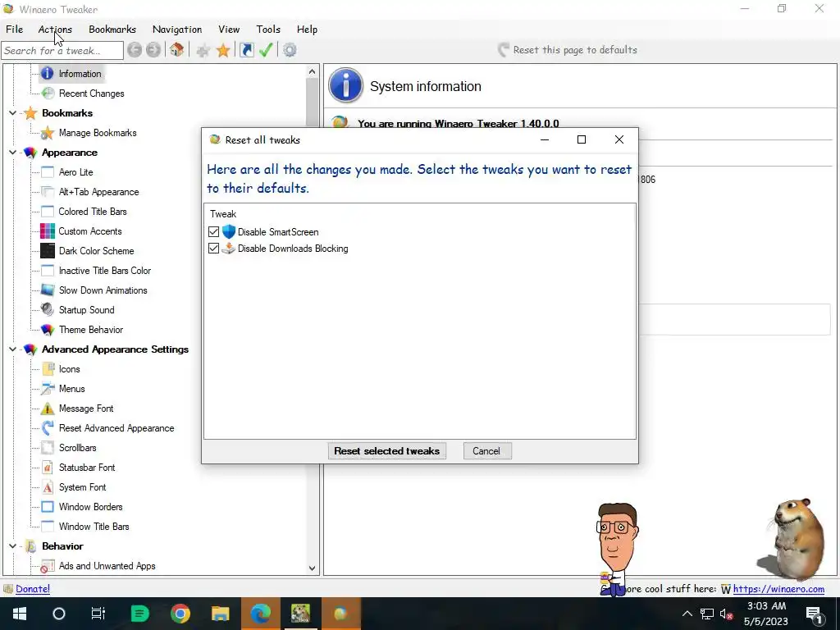The height and width of the screenshot is (630, 840).
Task: Click the Slow Down Animations icon
Action: coord(47,290)
